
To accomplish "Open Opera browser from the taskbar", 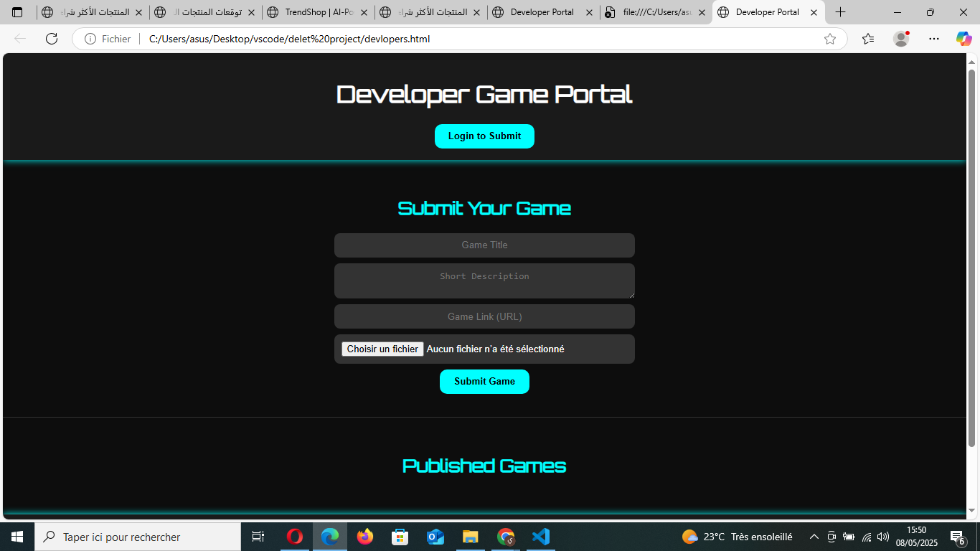I will (294, 537).
